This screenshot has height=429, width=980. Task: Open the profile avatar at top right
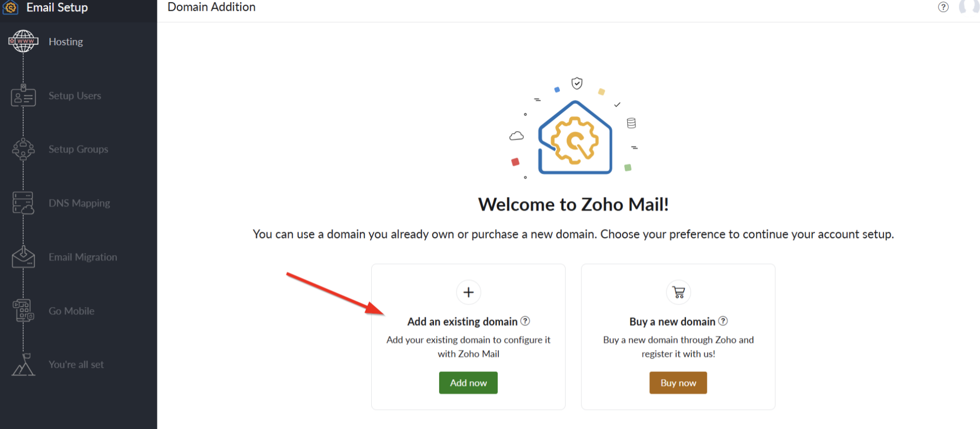point(969,6)
